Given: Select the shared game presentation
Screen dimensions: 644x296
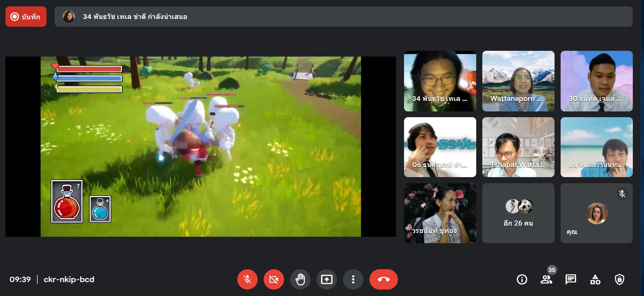Looking at the screenshot, I should click(x=201, y=147).
